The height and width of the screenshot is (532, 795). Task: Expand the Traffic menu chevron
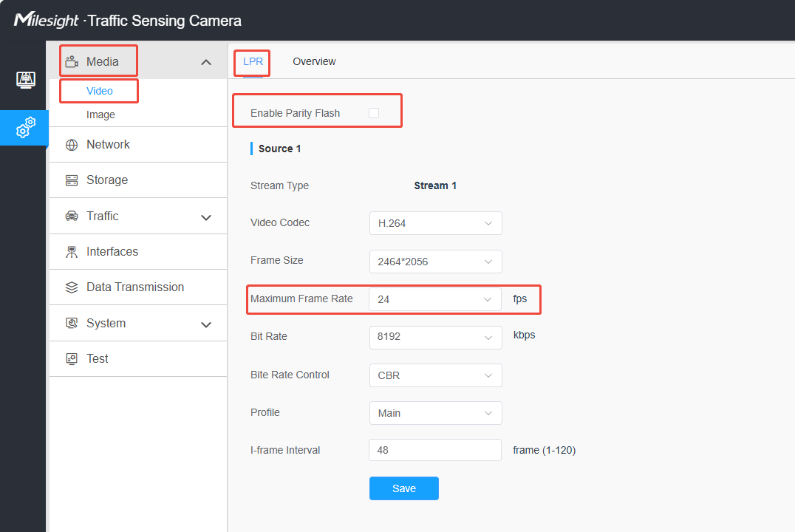(x=206, y=217)
